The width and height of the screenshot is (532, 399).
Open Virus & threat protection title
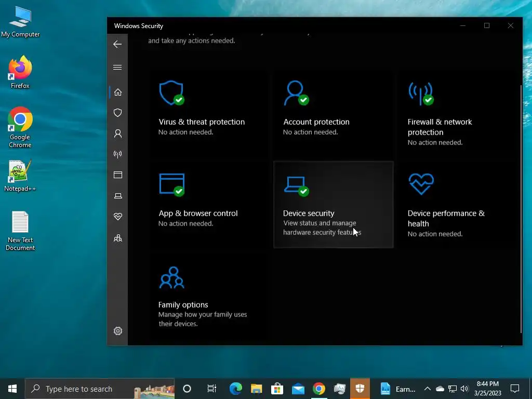coord(202,122)
